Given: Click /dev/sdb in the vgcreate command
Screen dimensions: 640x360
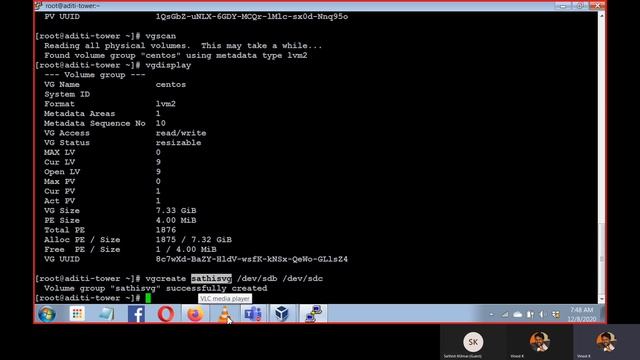Looking at the screenshot, I should click(x=257, y=278).
